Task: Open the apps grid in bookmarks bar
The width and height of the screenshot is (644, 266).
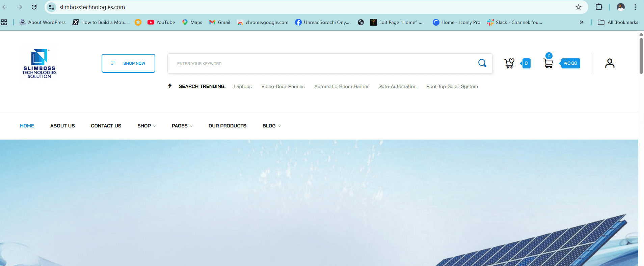Action: 4,22
